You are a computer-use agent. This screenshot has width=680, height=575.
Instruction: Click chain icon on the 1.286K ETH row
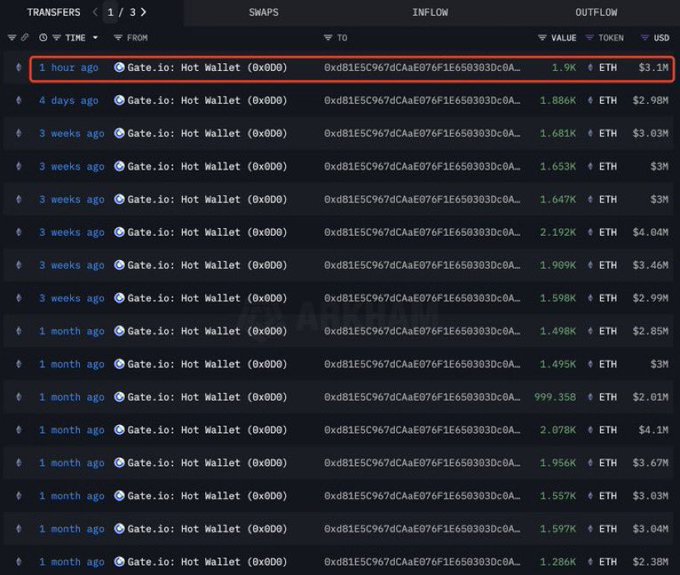pos(19,562)
